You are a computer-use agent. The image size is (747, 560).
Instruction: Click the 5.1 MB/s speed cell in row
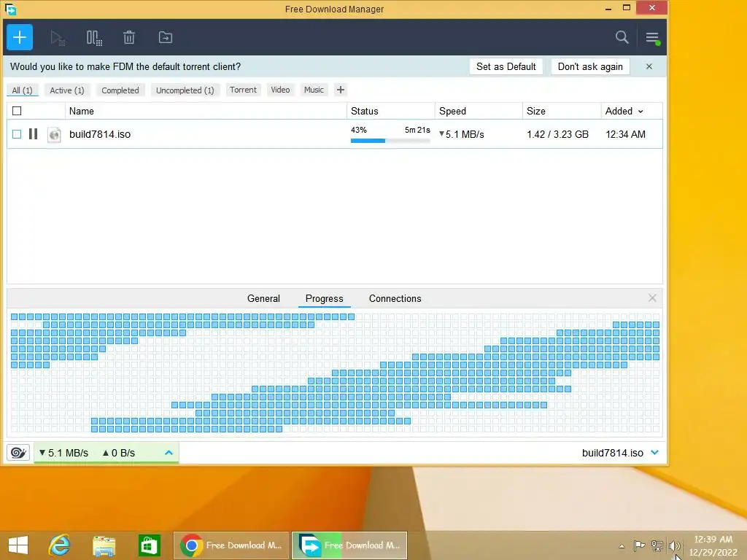coord(461,134)
